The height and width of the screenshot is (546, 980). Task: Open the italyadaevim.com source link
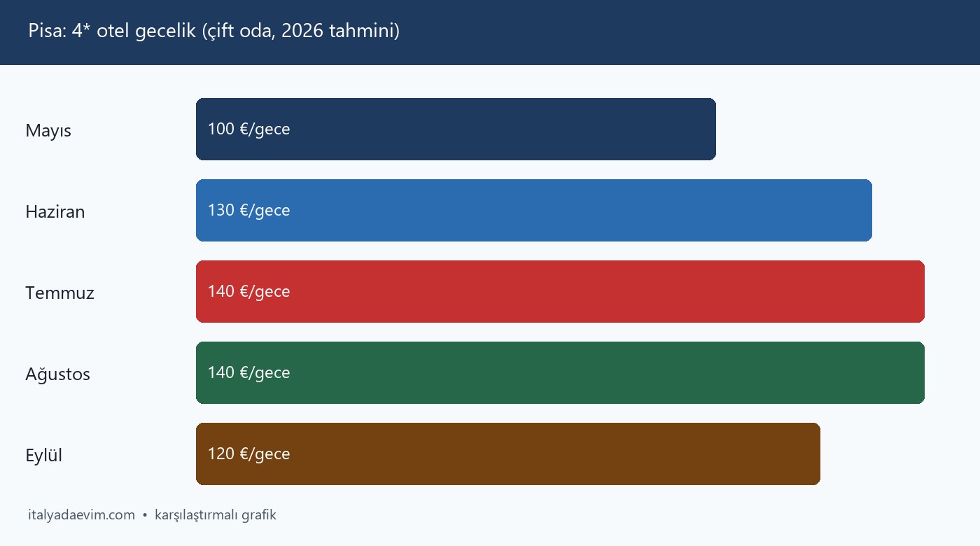tap(82, 515)
